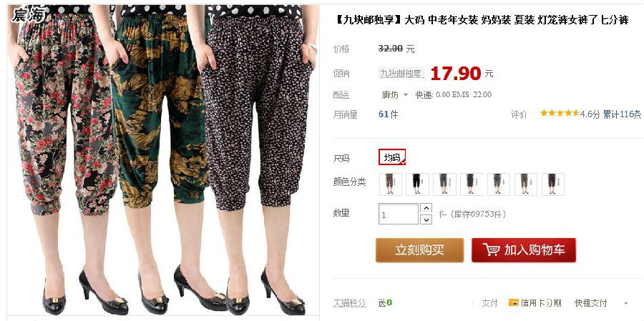Viewport: 644px width, 321px height.
Task: Increase quantity with the up arrow
Action: [x=426, y=209]
